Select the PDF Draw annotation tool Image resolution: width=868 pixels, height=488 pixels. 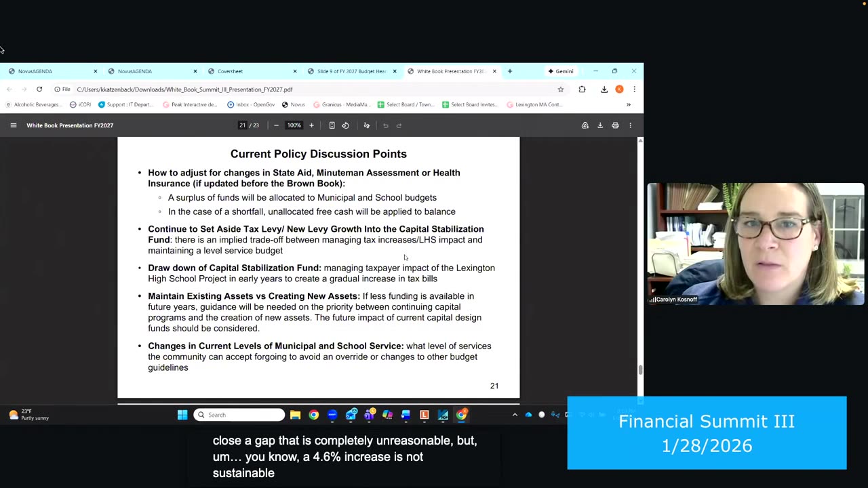pos(367,125)
